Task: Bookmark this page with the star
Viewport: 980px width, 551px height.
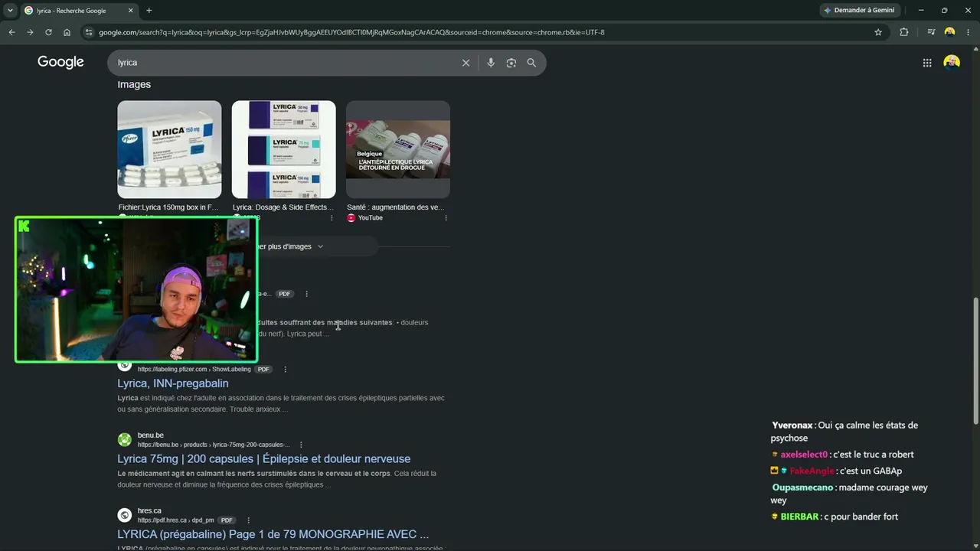Action: (878, 32)
